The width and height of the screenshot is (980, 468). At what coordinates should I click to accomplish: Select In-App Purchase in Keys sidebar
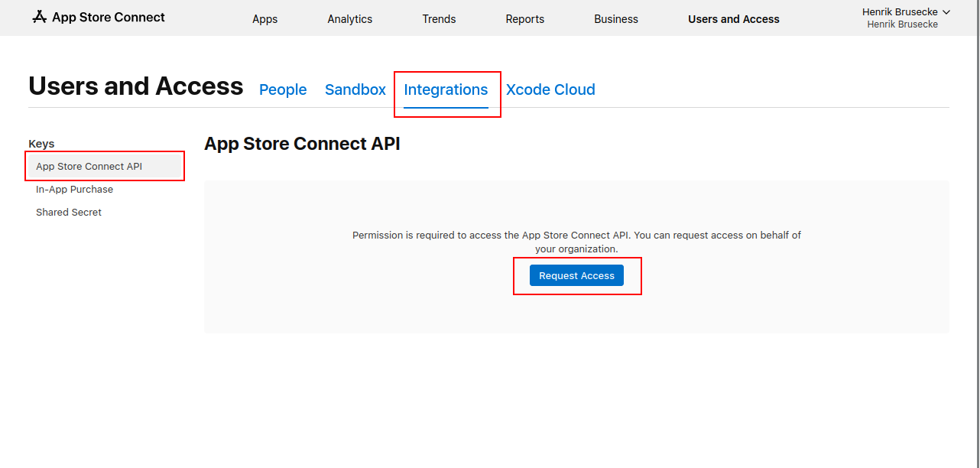[74, 189]
